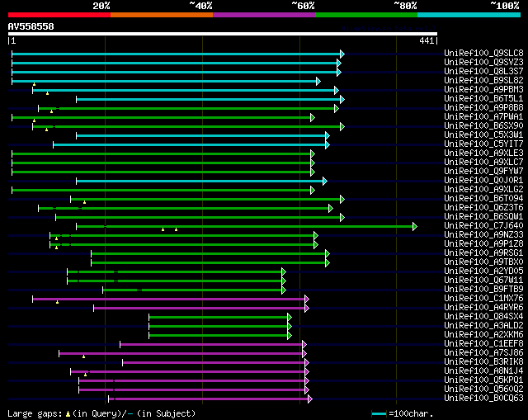Click the 441 query end position label
Viewport: 528px width, 420px height.
click(427, 40)
